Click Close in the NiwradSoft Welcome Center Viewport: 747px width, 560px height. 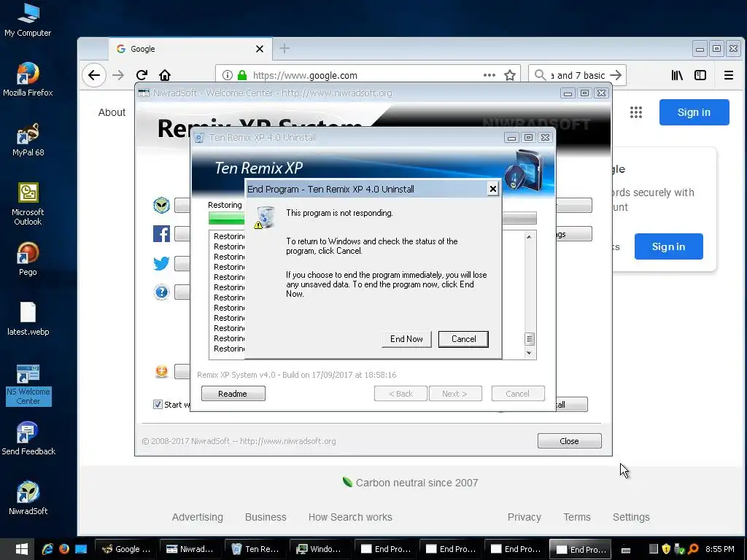(x=569, y=441)
